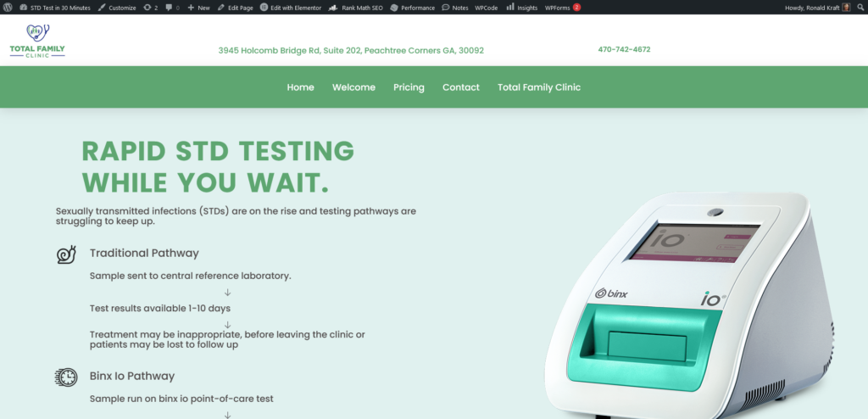The height and width of the screenshot is (419, 868).
Task: Click the Customize paintbrush icon
Action: coord(102,8)
